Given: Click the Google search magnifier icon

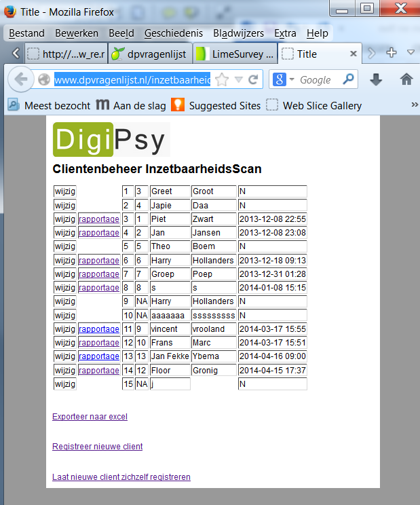Looking at the screenshot, I should (348, 79).
